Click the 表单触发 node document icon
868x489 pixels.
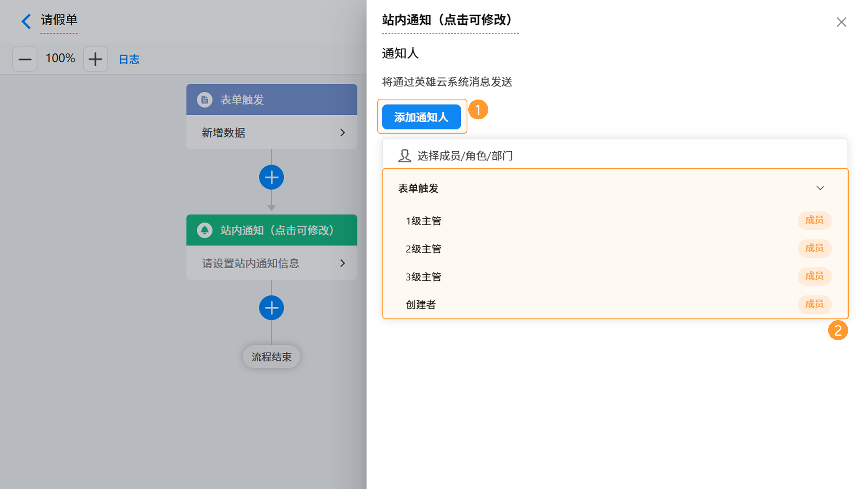pos(205,100)
